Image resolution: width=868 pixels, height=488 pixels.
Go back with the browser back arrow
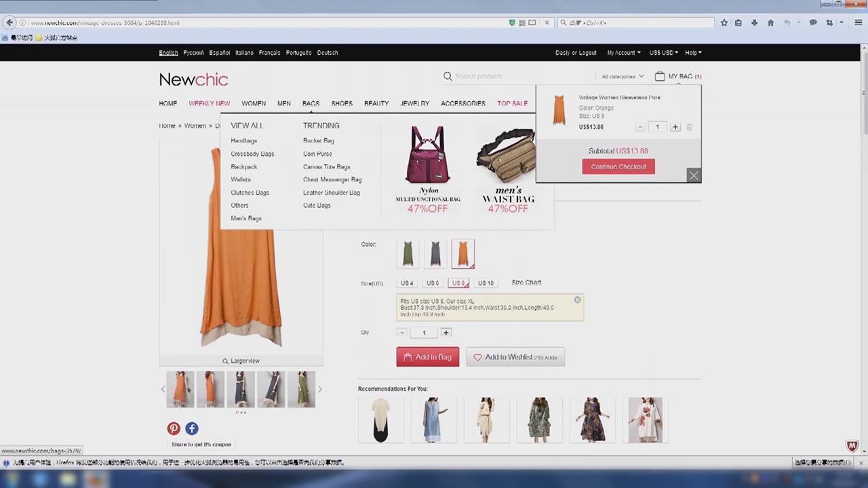pos(9,22)
